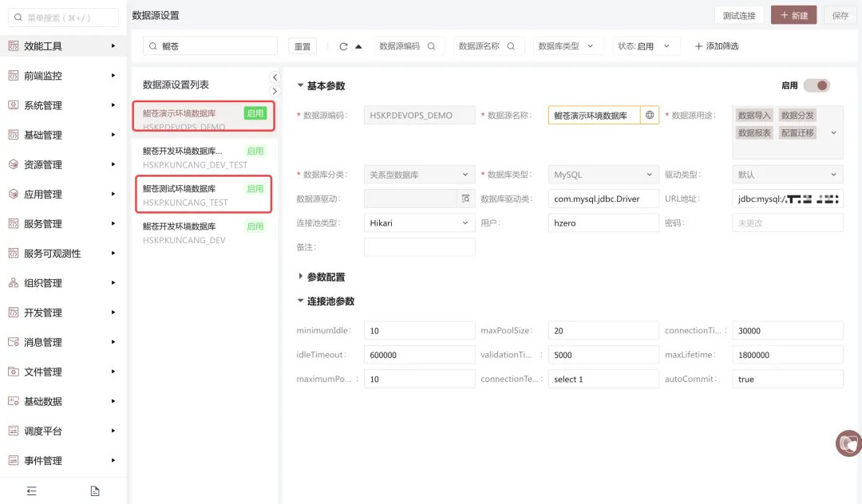Viewport: 862px width, 504px height.
Task: Click 应用管理 sidebar icon
Action: click(14, 195)
